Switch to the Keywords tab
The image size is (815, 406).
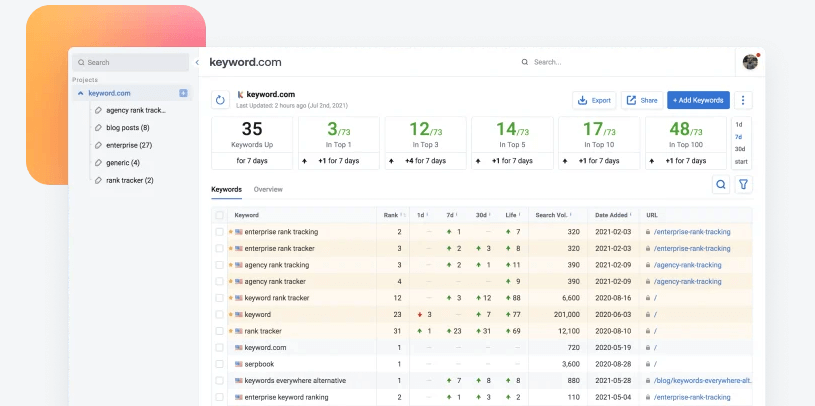pyautogui.click(x=226, y=189)
